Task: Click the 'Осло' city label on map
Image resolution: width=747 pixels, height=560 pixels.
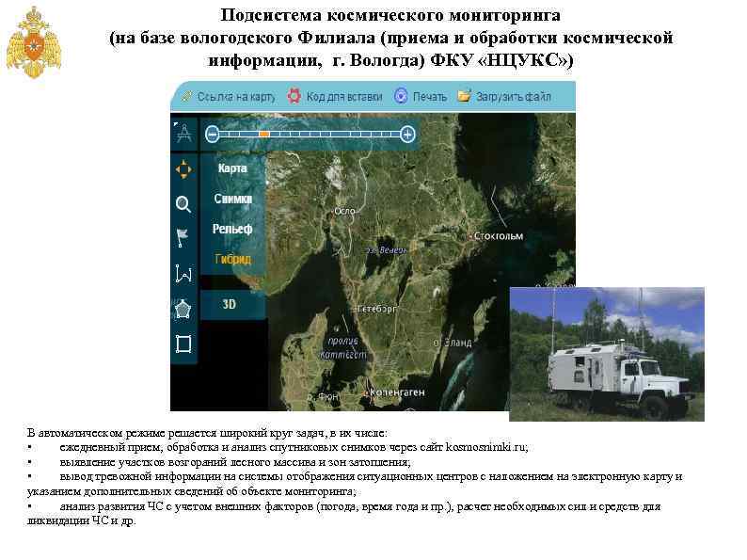Action: 345,211
